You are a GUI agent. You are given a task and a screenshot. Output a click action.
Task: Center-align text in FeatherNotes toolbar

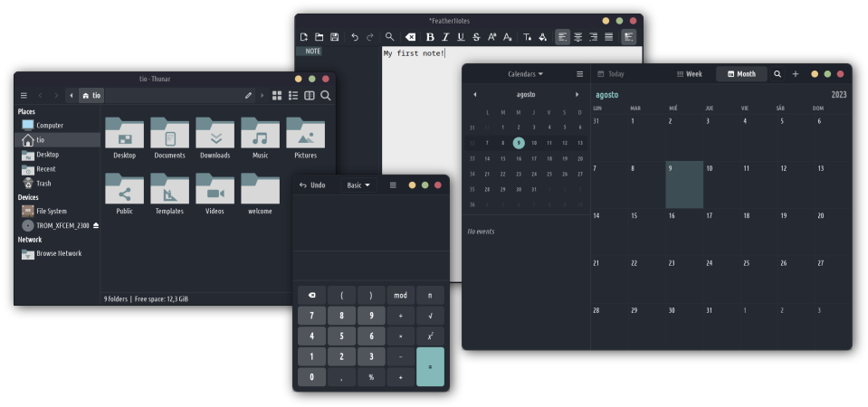pos(577,37)
